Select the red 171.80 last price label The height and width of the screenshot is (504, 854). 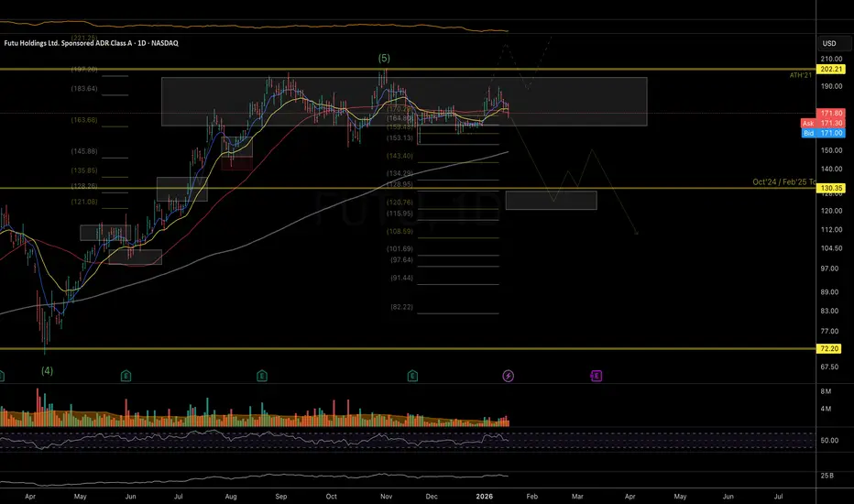point(831,114)
